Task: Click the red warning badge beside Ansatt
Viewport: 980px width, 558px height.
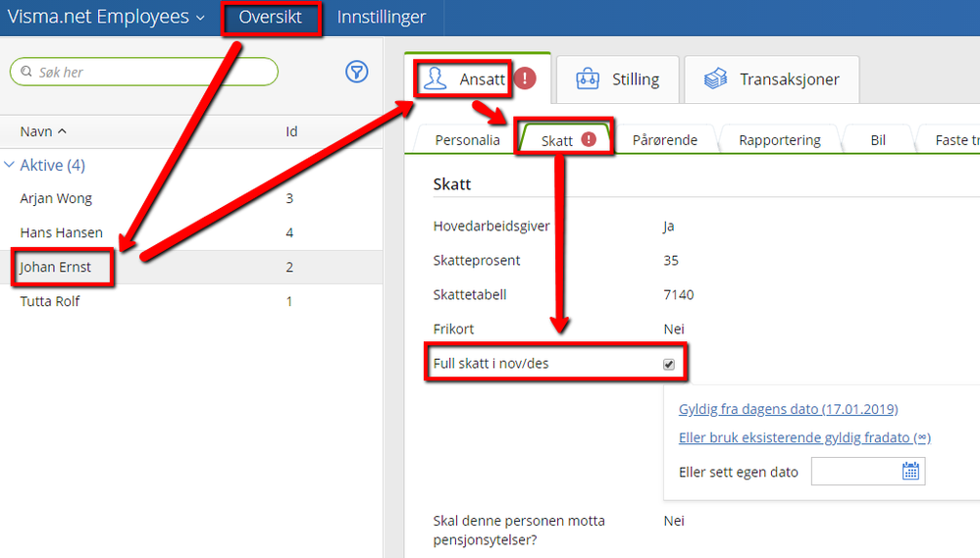Action: pos(525,78)
